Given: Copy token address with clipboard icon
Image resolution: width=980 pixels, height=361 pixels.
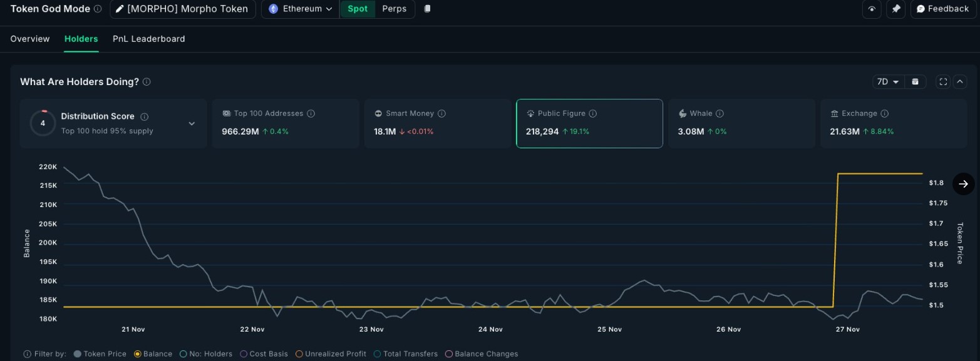Looking at the screenshot, I should tap(427, 9).
